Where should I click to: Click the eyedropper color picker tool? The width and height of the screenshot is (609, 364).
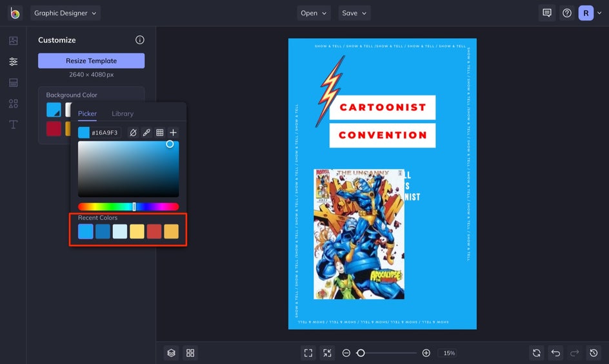[146, 133]
